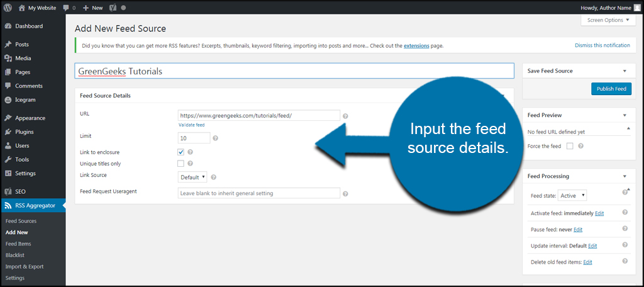Screen dimensions: 644x287
Task: Select the Add New submenu item
Action: (x=17, y=232)
